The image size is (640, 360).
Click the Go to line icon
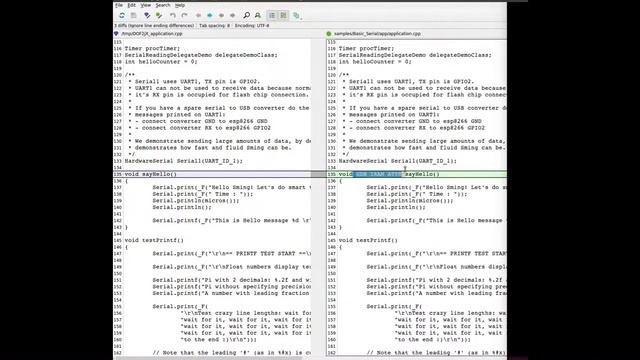pyautogui.click(x=258, y=16)
